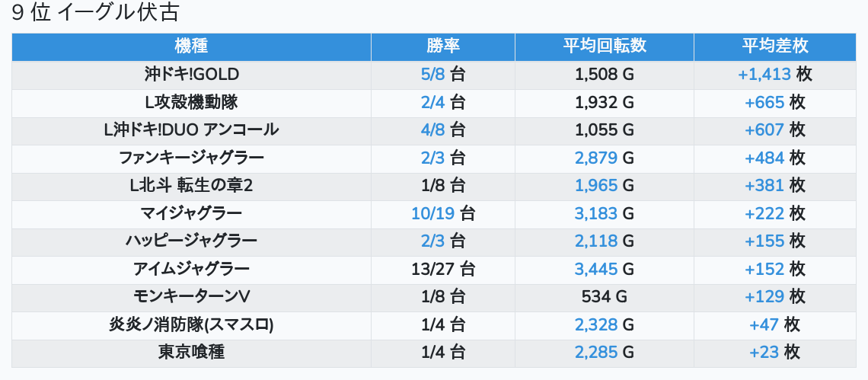868x380 pixels.
Task: Click the L北斗 転生の章2 name
Action: (191, 186)
